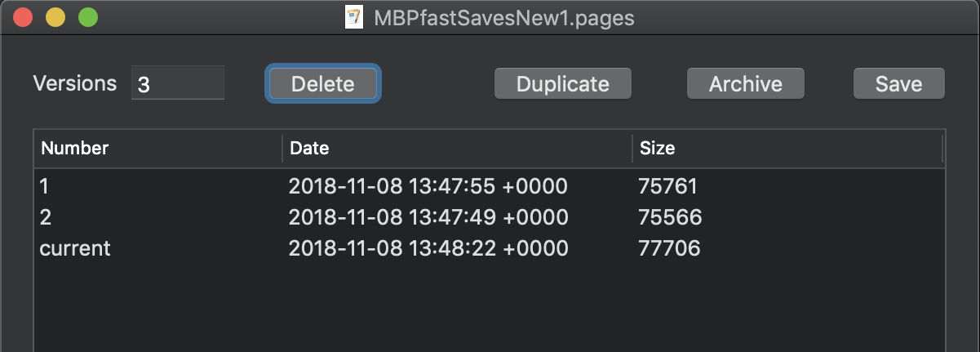The height and width of the screenshot is (352, 980).
Task: Click the Duplicate button
Action: (562, 83)
